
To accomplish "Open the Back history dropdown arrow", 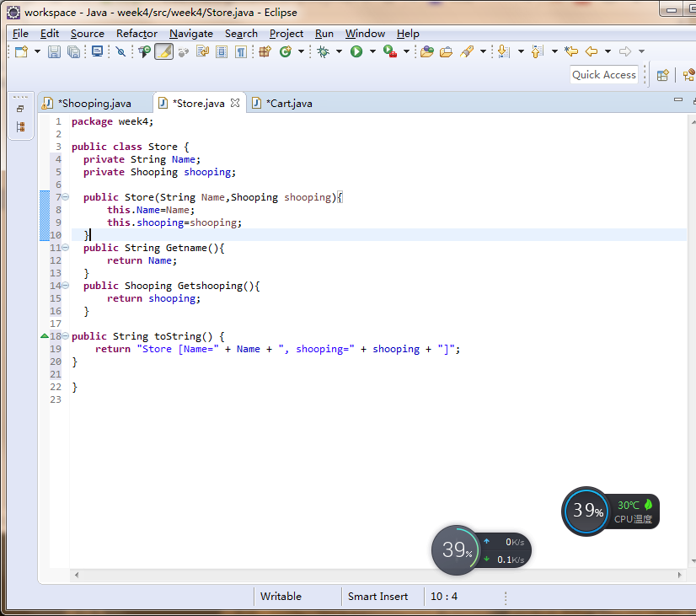I will coord(608,51).
